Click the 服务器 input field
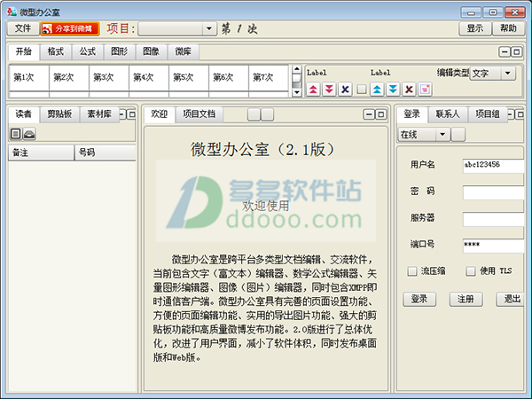This screenshot has height=399, width=532. coord(494,219)
